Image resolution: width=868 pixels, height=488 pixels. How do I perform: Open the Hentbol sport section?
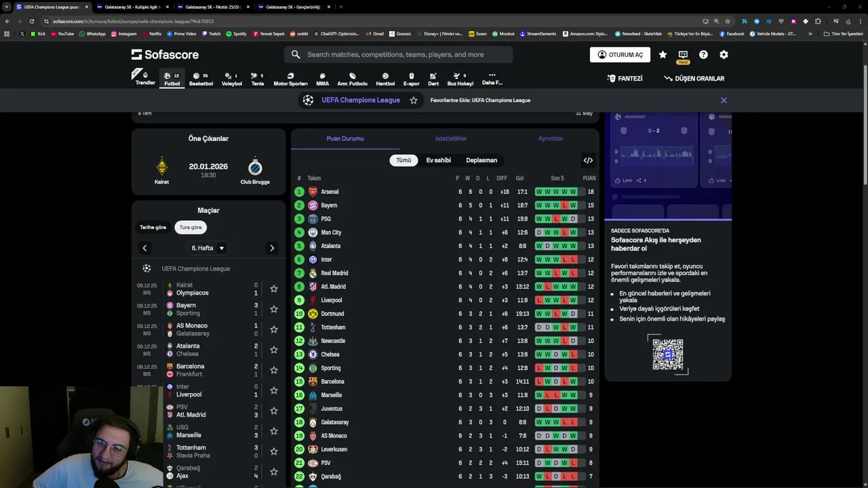coord(385,79)
